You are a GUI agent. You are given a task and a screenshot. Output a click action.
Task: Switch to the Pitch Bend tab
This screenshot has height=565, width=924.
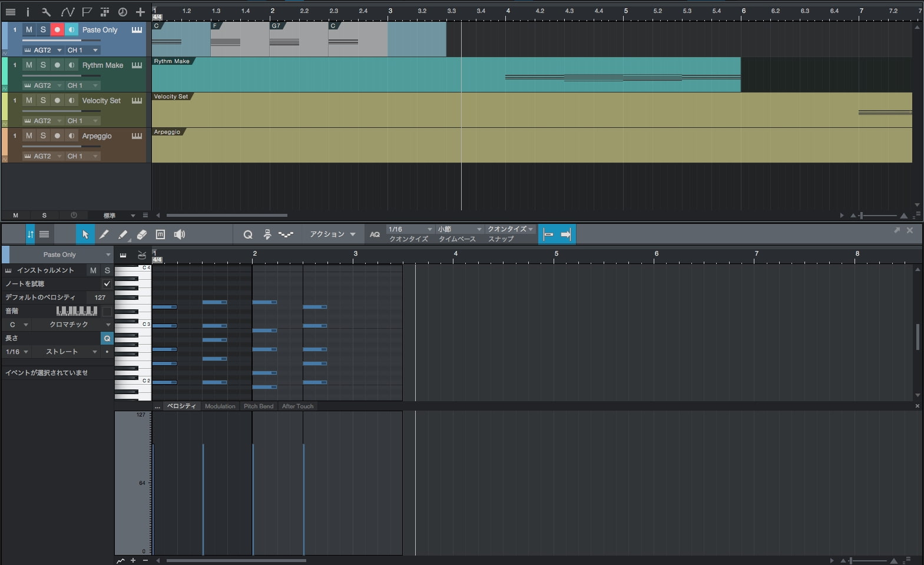pos(259,407)
